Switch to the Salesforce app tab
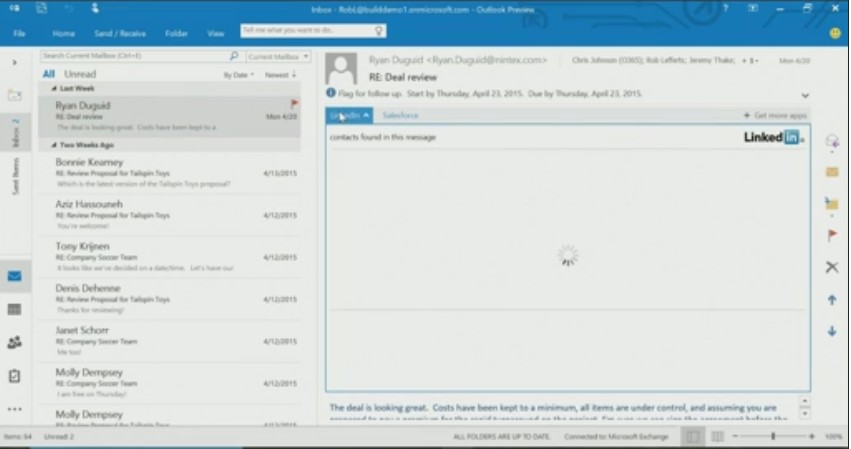The image size is (851, 449). pos(401,115)
